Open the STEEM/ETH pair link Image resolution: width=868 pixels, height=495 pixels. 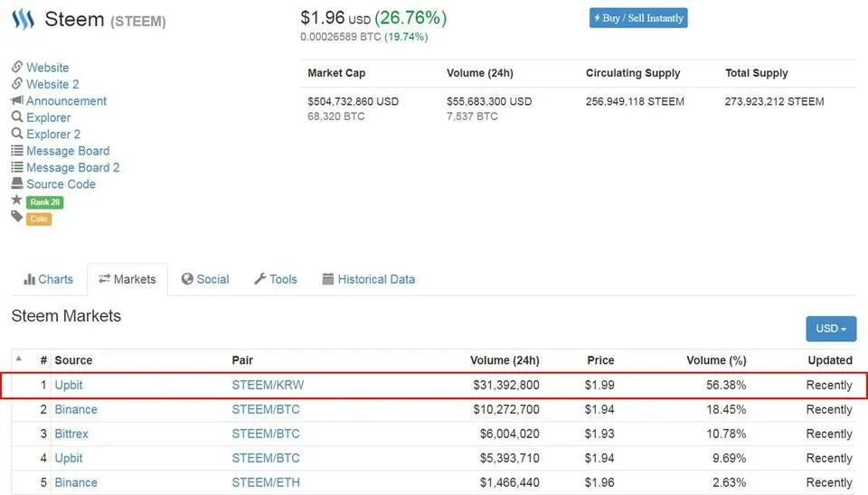click(266, 482)
